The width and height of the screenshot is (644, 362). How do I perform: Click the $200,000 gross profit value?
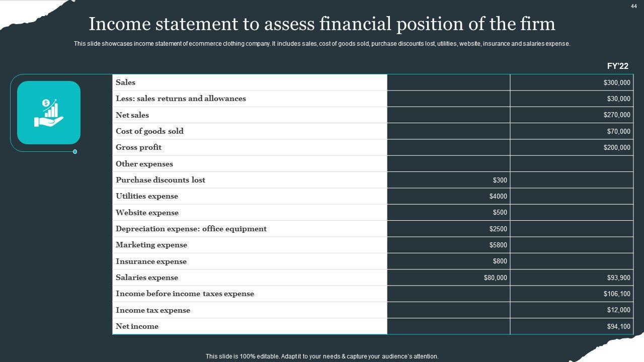point(616,148)
